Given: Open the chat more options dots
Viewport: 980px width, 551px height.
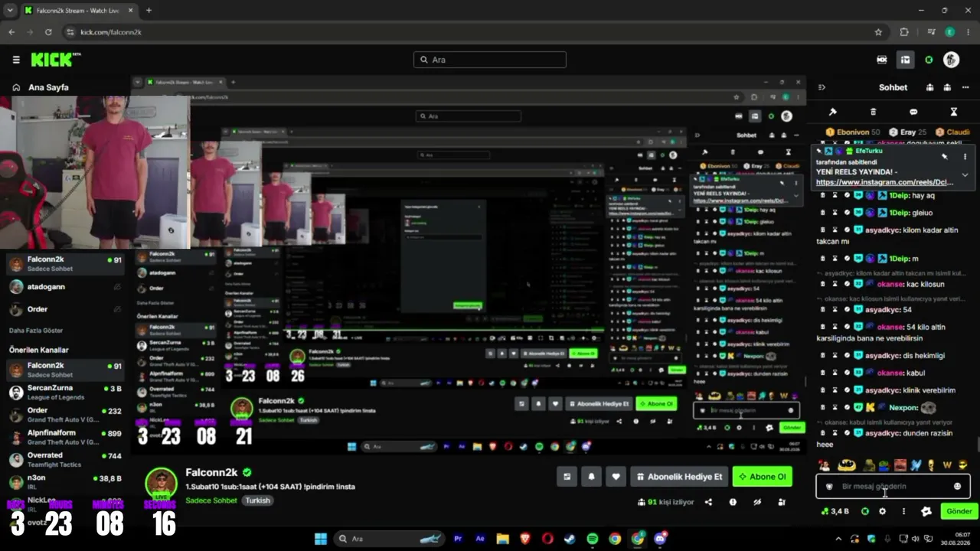Looking at the screenshot, I should click(x=903, y=511).
